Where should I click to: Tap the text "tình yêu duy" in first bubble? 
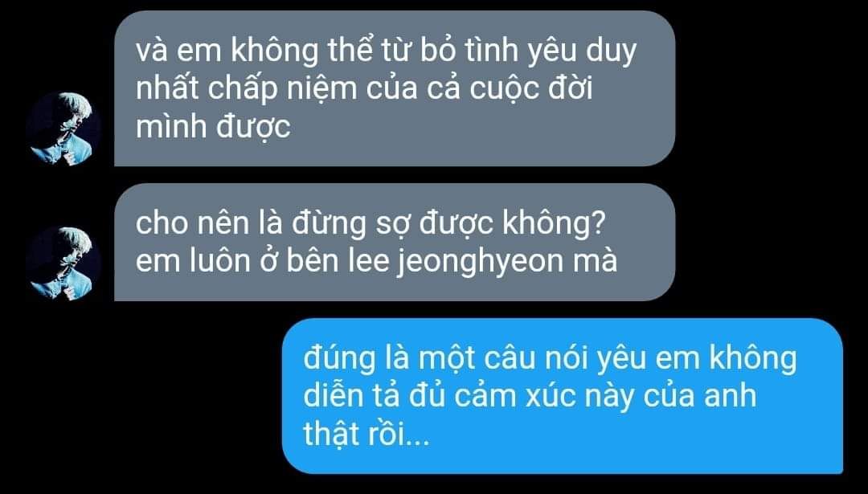click(579, 52)
